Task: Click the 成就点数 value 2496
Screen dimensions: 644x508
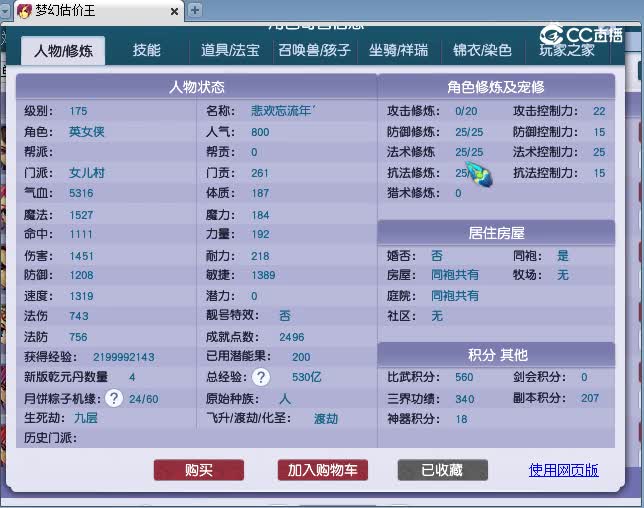Action: point(292,337)
